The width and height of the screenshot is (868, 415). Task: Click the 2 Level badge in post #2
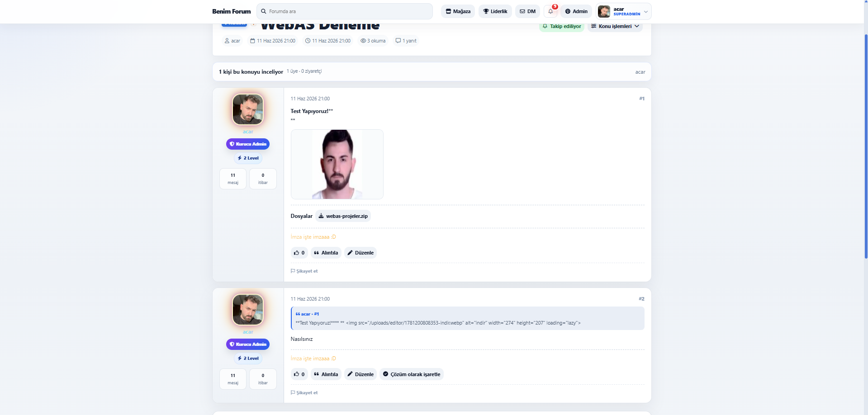pos(248,358)
